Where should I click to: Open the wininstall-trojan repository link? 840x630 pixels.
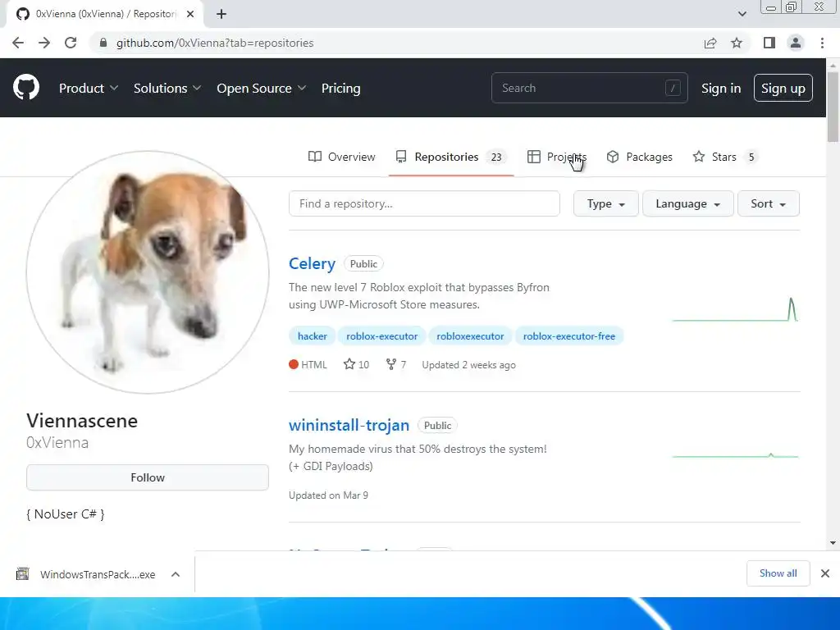click(349, 426)
